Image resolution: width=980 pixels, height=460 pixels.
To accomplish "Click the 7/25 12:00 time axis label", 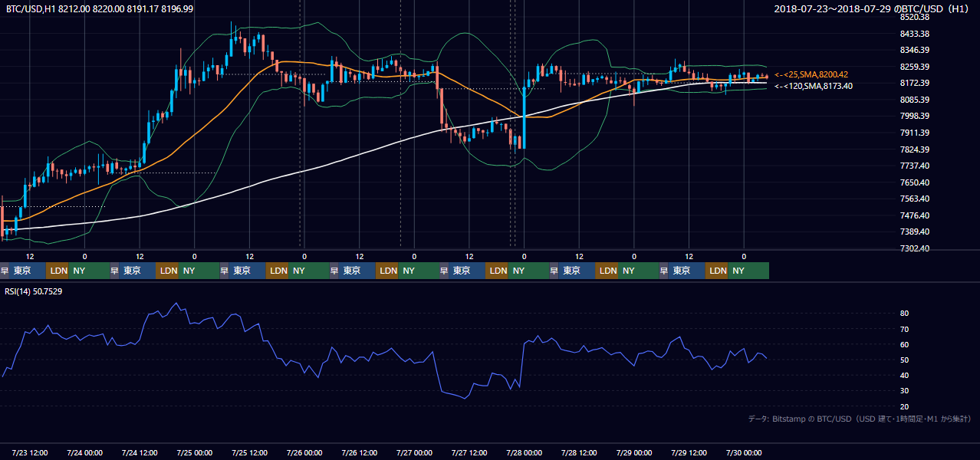I will point(249,452).
